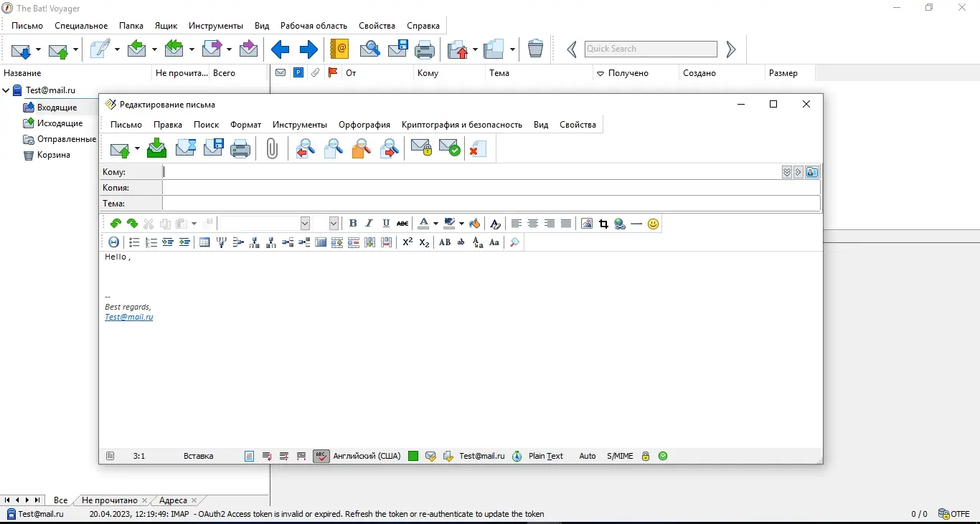Click the Test@mail.ru signature link
The height and width of the screenshot is (524, 980).
pos(129,317)
